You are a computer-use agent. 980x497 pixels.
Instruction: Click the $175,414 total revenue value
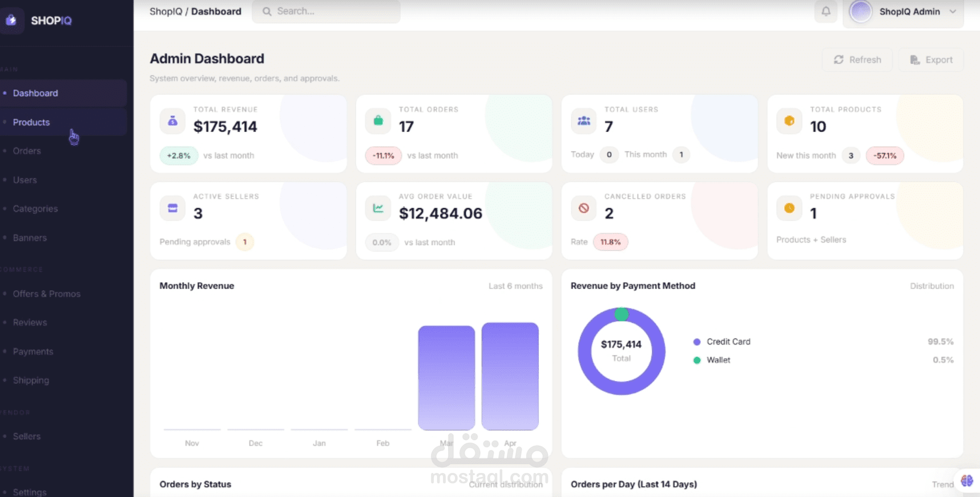tap(225, 127)
